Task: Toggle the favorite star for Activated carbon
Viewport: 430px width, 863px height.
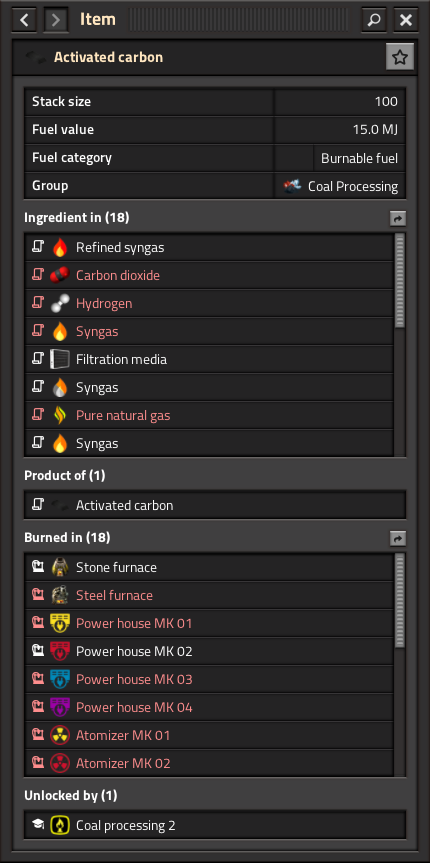Action: pos(400,57)
